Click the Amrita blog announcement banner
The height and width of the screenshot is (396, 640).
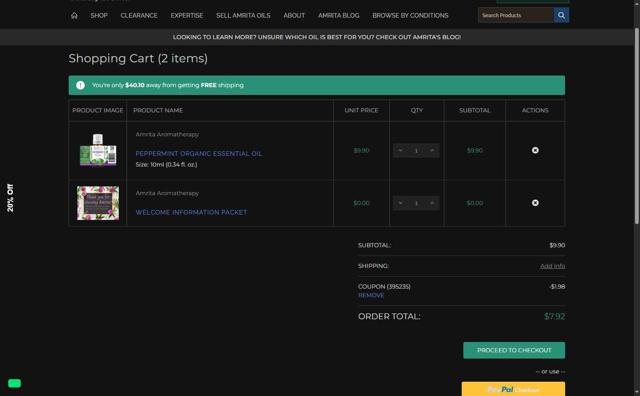point(317,37)
